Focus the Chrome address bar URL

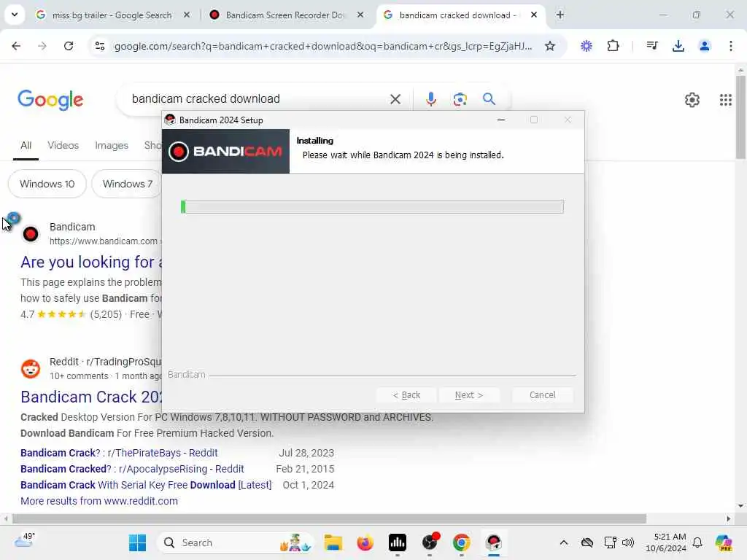point(323,46)
